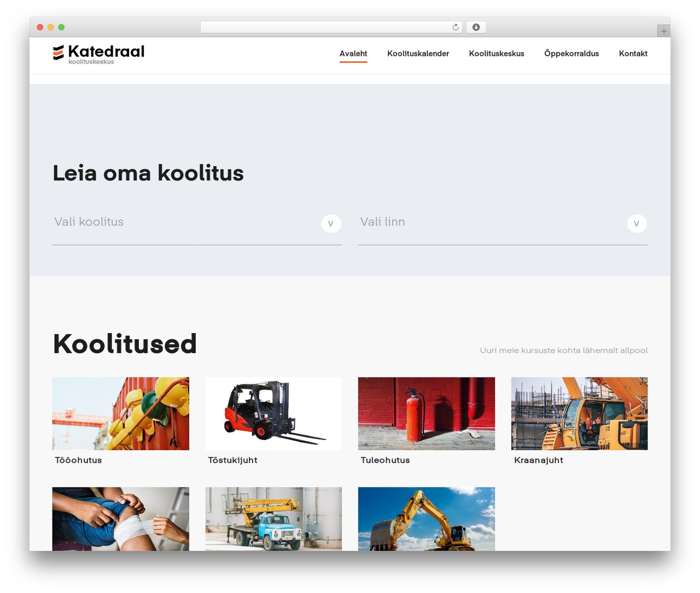Click the Katedraal logo
Viewport: 700px width, 593px height.
click(98, 54)
